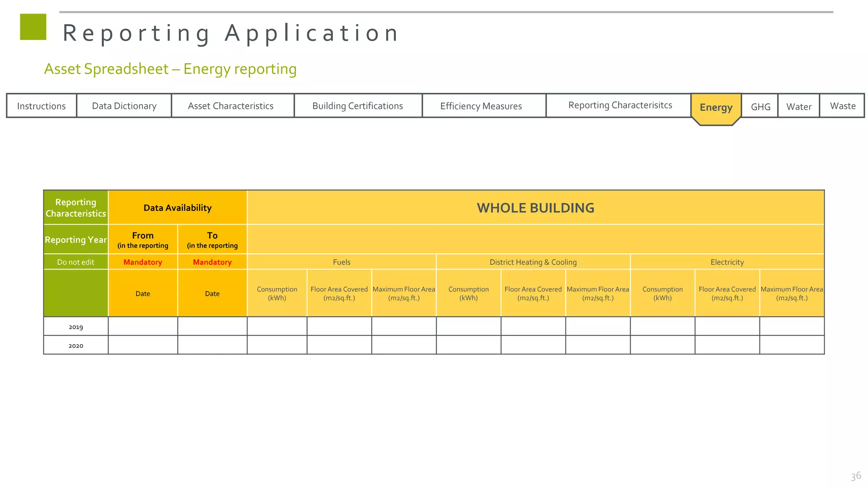The image size is (868, 488).
Task: Click the 2019 From date cell
Action: point(143,326)
